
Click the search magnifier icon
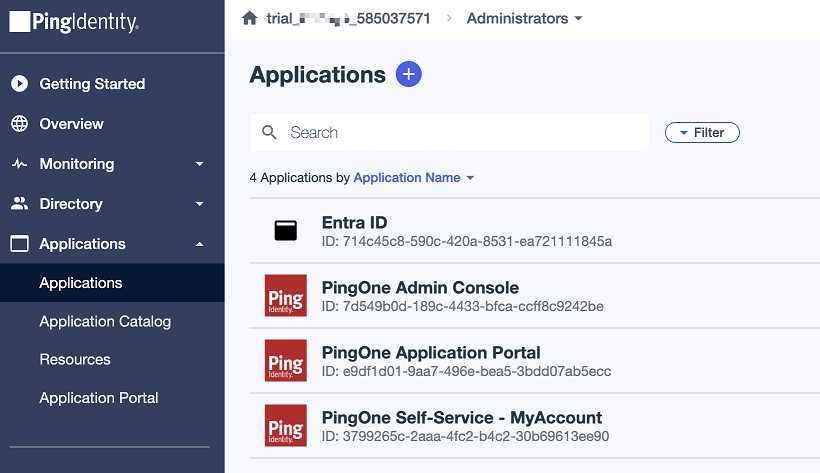pyautogui.click(x=269, y=132)
